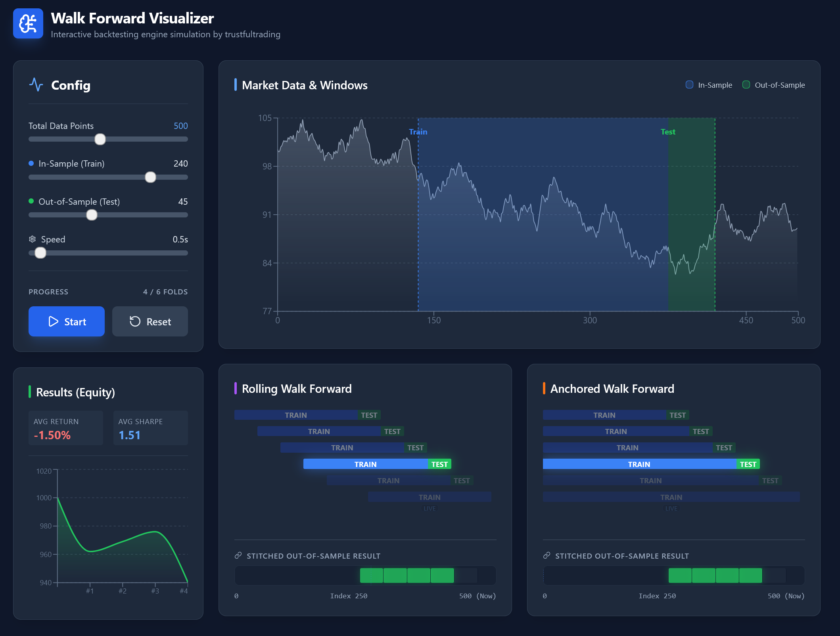This screenshot has width=840, height=636.
Task: Select the highlighted TRAIN bar in Rolling Walk Forward
Action: (365, 464)
